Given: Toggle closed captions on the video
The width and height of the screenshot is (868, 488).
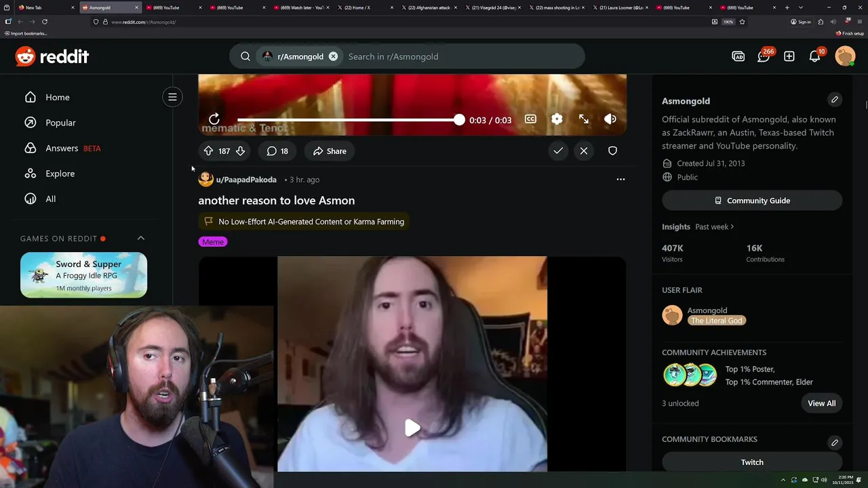Looking at the screenshot, I should [530, 119].
